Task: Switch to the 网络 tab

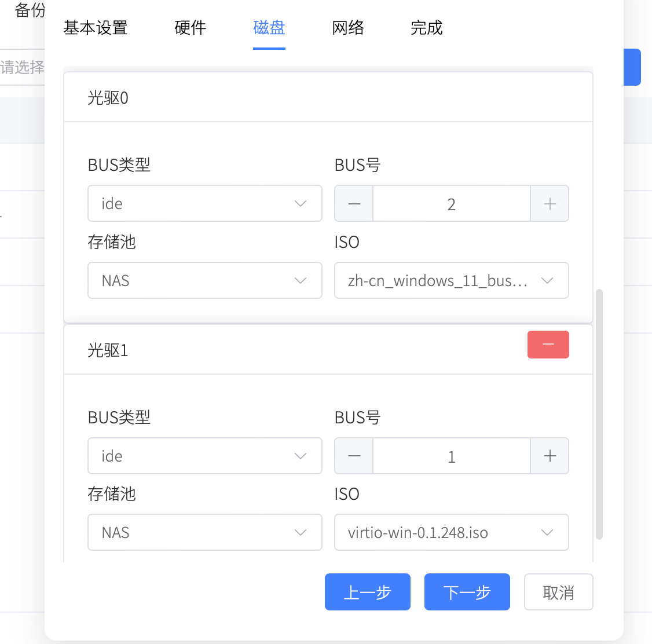Action: tap(347, 28)
